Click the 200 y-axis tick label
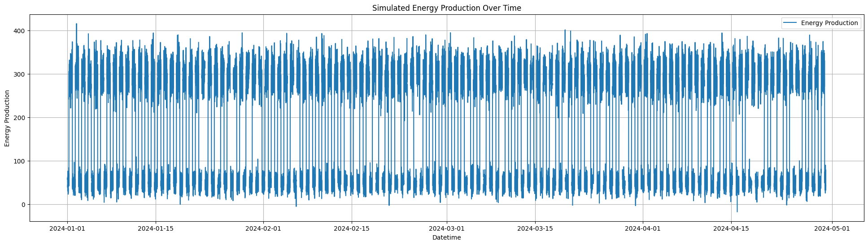The width and height of the screenshot is (868, 245). (20, 118)
